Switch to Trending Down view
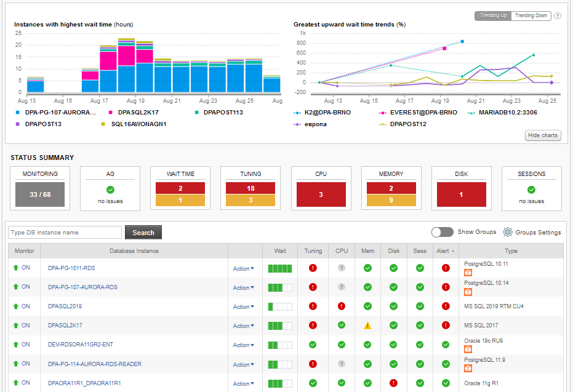573x392 pixels. [531, 16]
